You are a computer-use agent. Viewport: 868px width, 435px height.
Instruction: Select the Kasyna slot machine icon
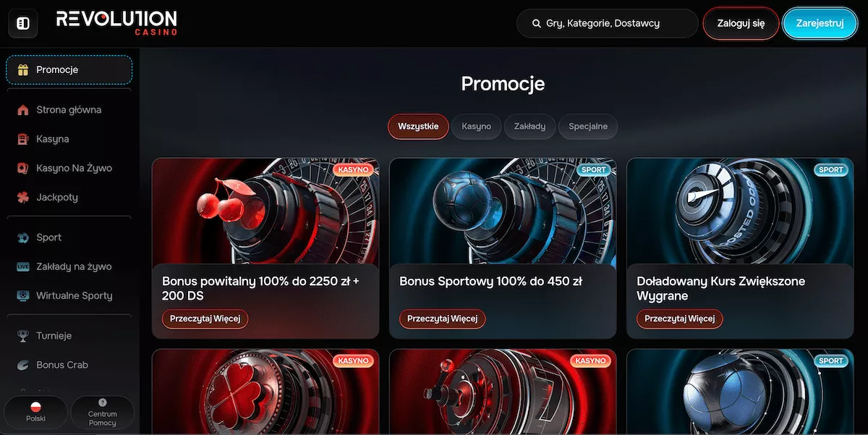[23, 139]
